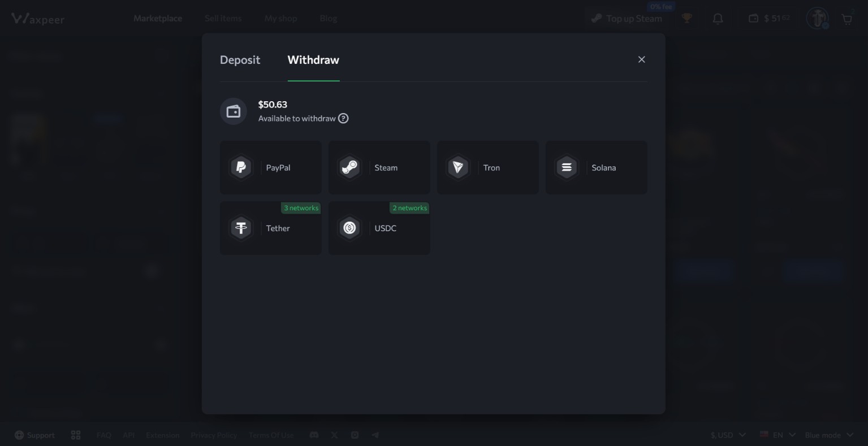This screenshot has height=446, width=868.
Task: Expand the EN language dropdown
Action: click(x=778, y=435)
